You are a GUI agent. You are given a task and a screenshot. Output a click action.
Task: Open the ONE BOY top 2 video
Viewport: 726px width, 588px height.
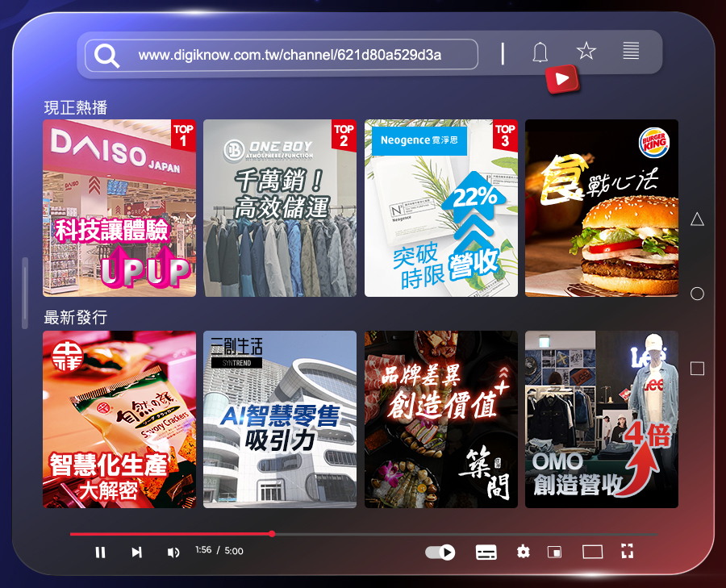(x=280, y=208)
